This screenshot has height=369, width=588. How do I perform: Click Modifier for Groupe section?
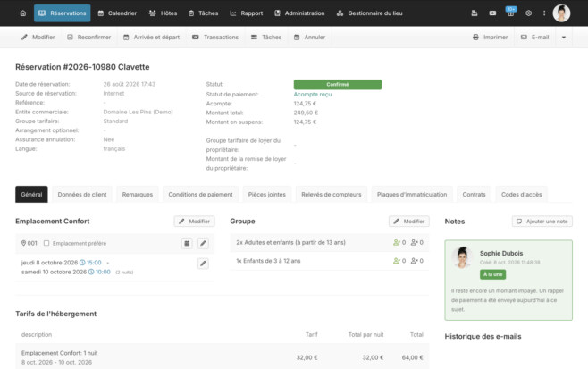[x=408, y=222]
